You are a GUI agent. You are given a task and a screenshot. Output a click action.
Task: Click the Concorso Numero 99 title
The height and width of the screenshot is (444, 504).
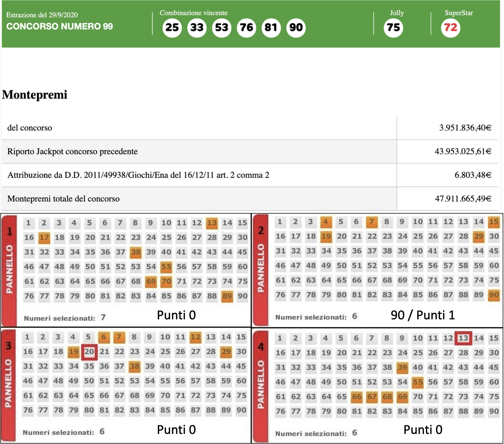coord(60,27)
